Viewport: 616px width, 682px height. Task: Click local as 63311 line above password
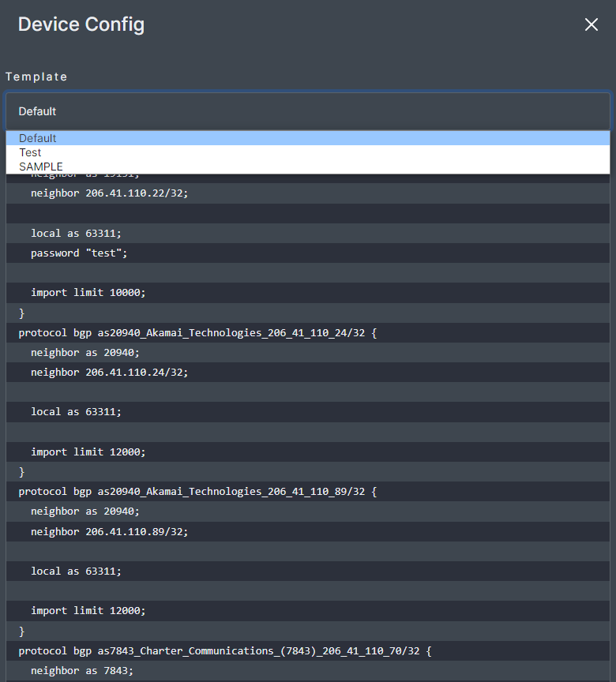pos(77,233)
